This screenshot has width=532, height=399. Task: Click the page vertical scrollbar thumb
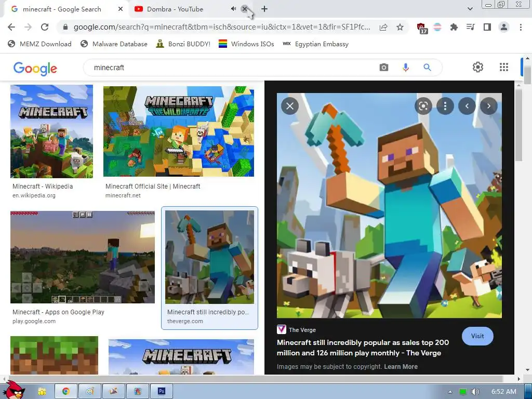pyautogui.click(x=527, y=75)
